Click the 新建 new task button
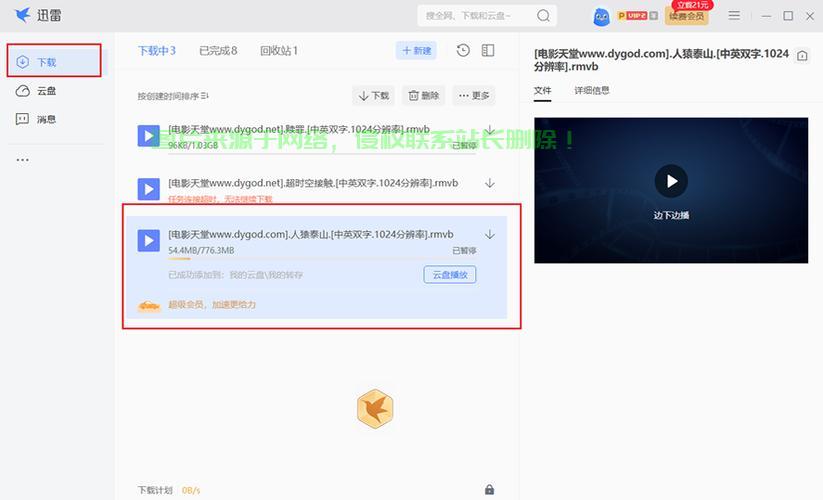Image resolution: width=823 pixels, height=500 pixels. [x=416, y=50]
